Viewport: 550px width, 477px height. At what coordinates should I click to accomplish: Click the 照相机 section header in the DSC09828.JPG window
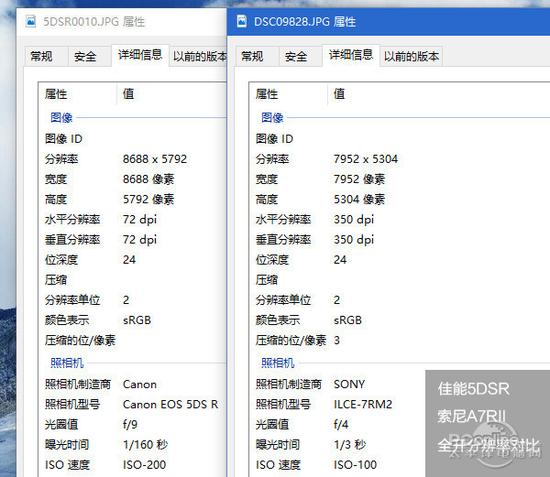278,363
